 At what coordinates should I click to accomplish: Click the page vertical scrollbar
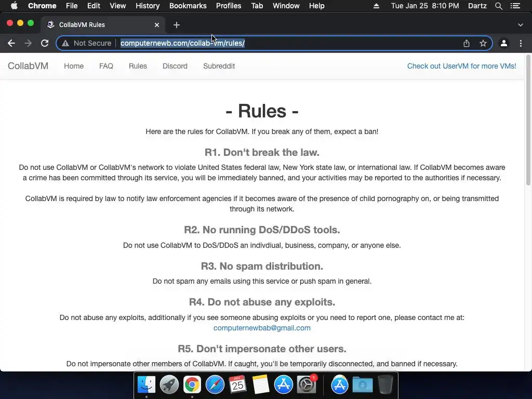click(528, 121)
